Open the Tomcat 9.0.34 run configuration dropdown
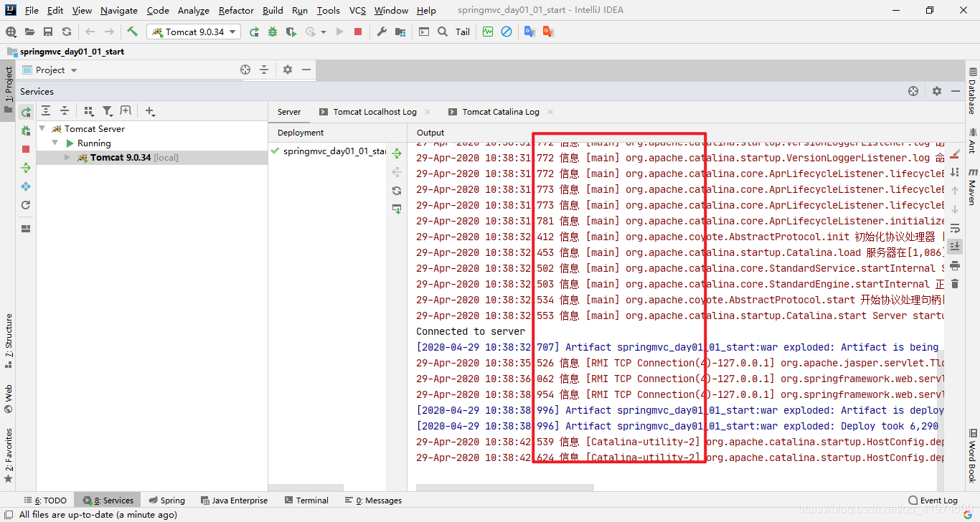 tap(194, 32)
